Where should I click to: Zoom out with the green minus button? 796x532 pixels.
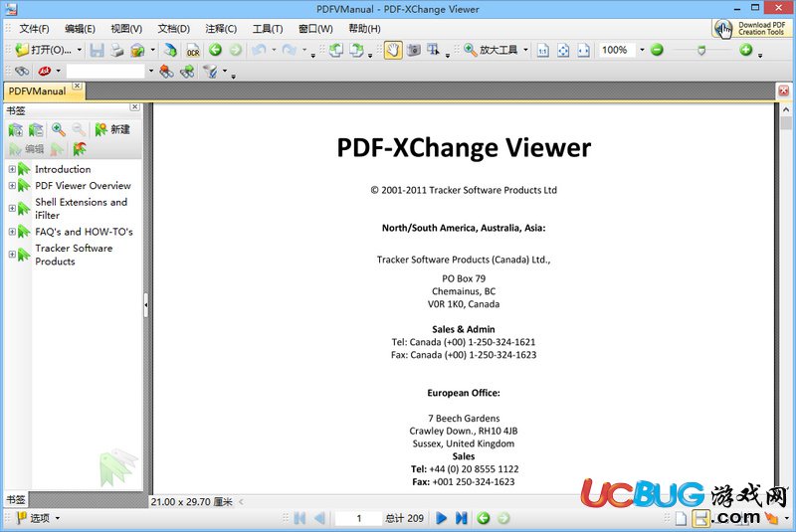point(657,50)
